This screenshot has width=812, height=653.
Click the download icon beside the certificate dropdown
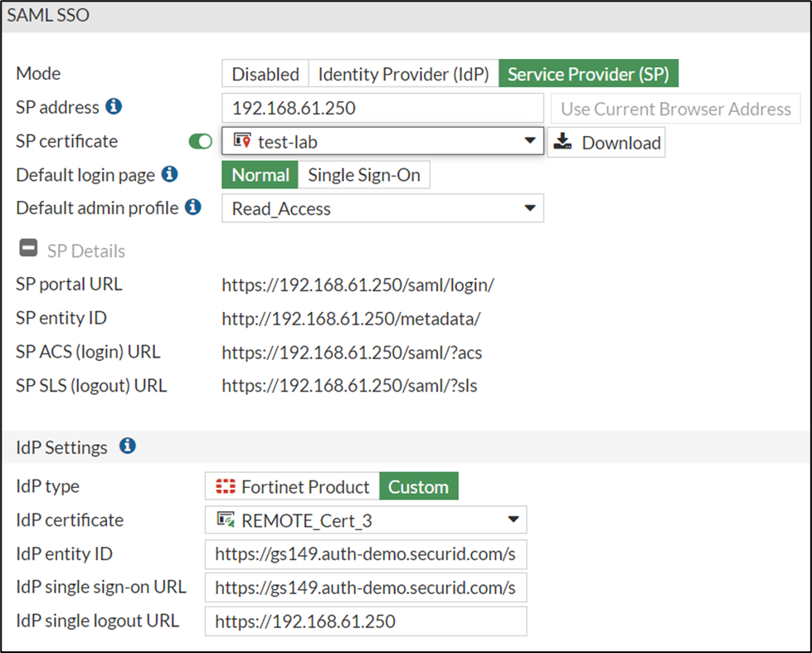pyautogui.click(x=563, y=142)
